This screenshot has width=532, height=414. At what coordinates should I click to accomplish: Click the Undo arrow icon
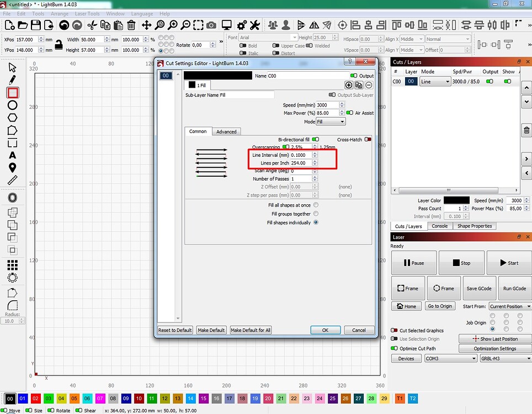click(64, 25)
